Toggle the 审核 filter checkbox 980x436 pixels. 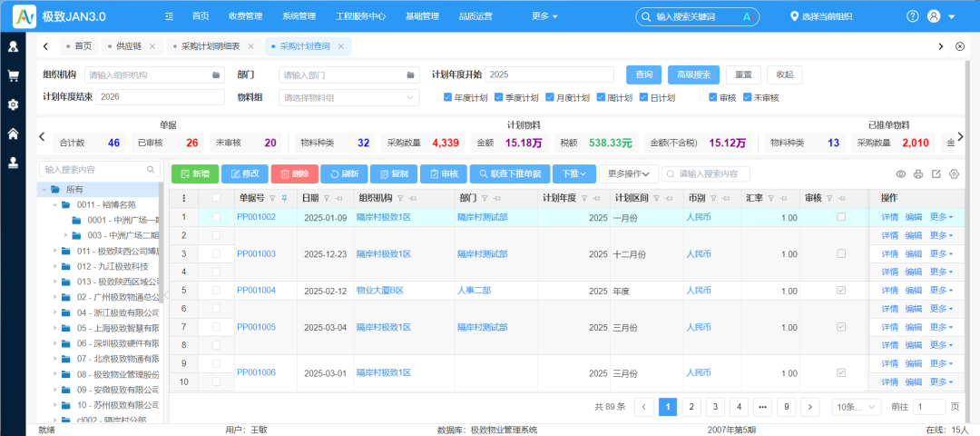712,97
